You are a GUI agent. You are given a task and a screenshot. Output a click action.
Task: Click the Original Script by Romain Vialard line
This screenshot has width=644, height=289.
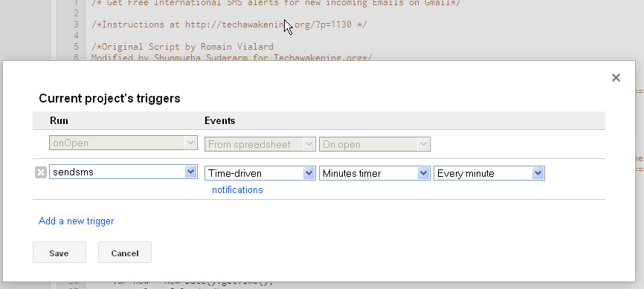click(x=182, y=46)
